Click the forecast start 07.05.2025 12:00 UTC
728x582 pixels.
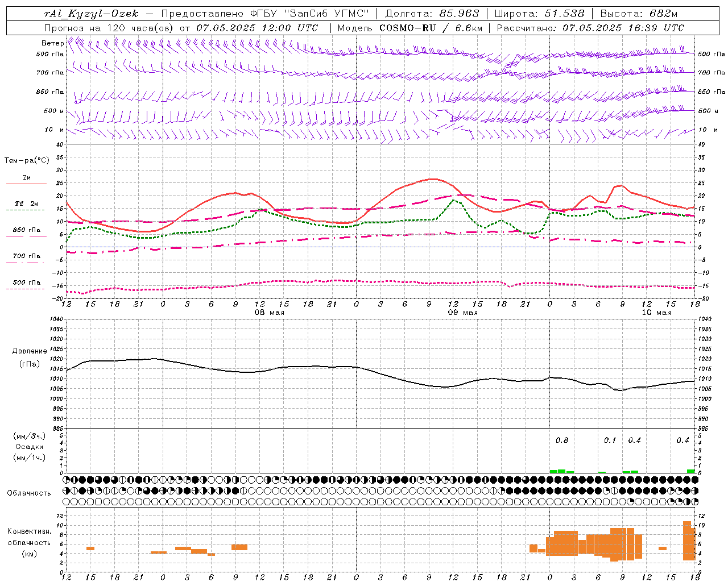pos(257,28)
